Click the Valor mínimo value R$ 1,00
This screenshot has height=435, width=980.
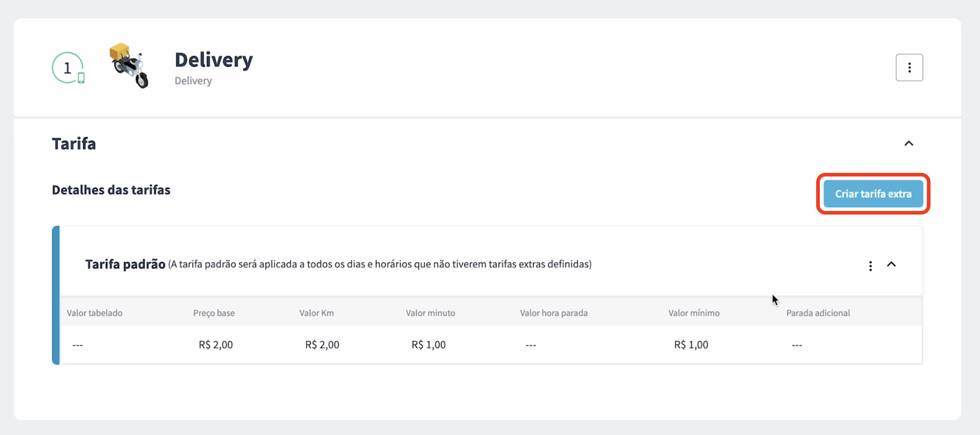point(691,345)
